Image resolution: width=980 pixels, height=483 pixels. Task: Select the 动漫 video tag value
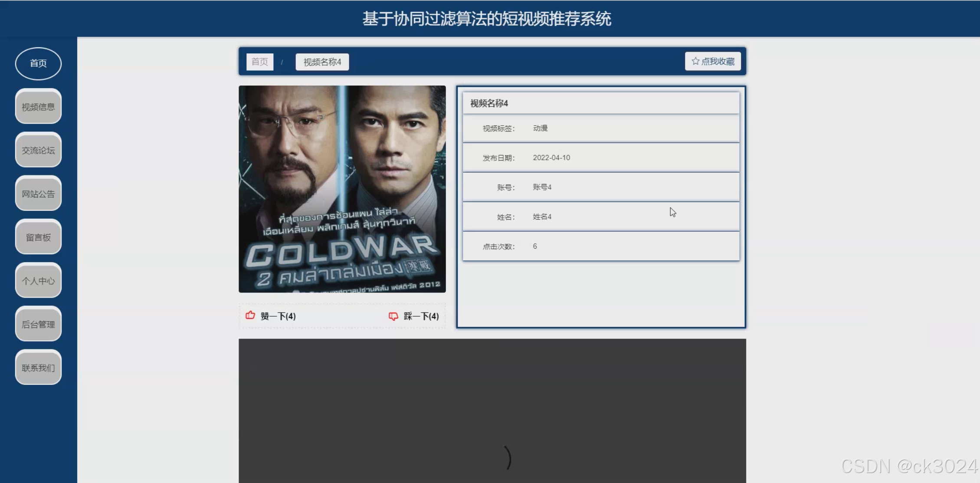541,128
